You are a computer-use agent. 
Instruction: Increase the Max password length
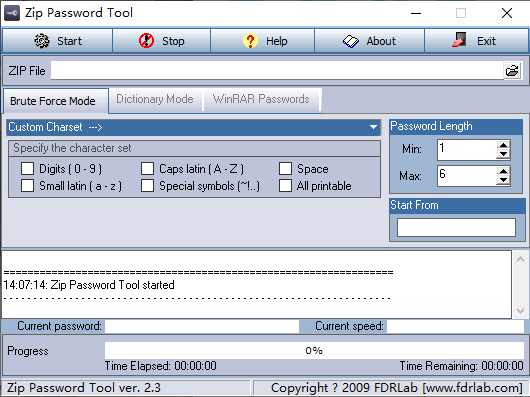503,171
